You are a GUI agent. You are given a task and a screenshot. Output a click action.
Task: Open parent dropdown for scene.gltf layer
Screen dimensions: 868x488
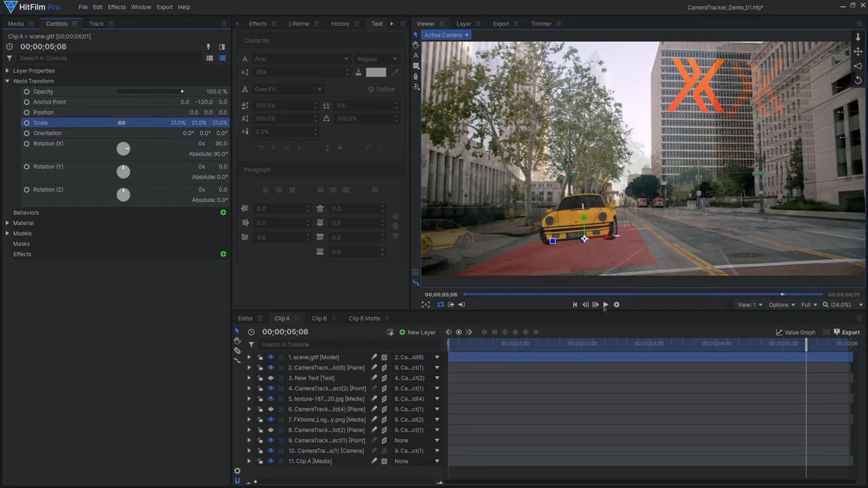tap(437, 357)
